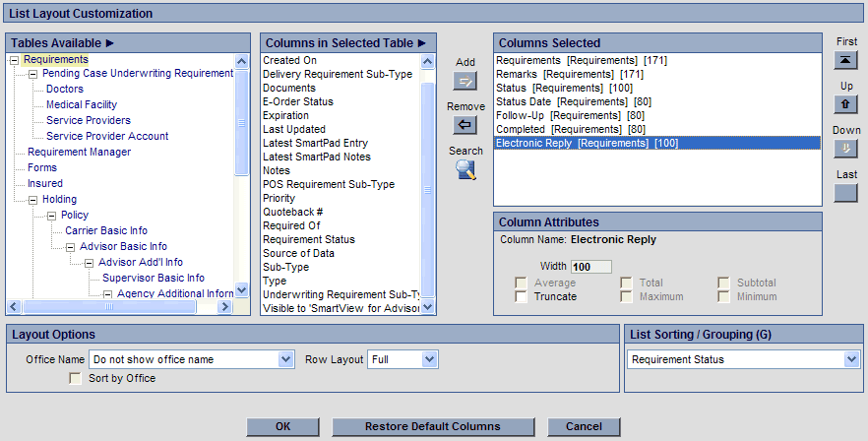The height and width of the screenshot is (441, 868).
Task: Move column to Last position
Action: click(x=845, y=192)
